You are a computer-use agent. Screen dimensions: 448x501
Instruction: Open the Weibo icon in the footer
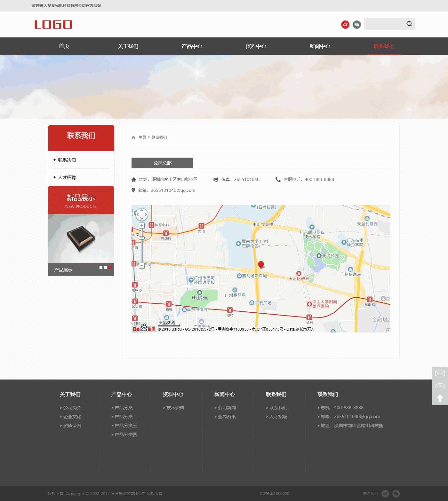[x=385, y=494]
